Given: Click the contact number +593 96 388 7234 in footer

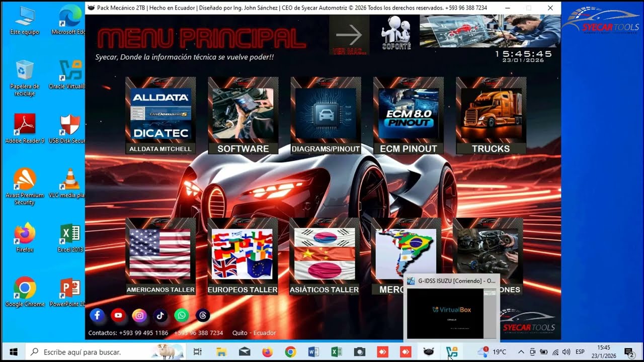Looking at the screenshot, I should click(198, 333).
